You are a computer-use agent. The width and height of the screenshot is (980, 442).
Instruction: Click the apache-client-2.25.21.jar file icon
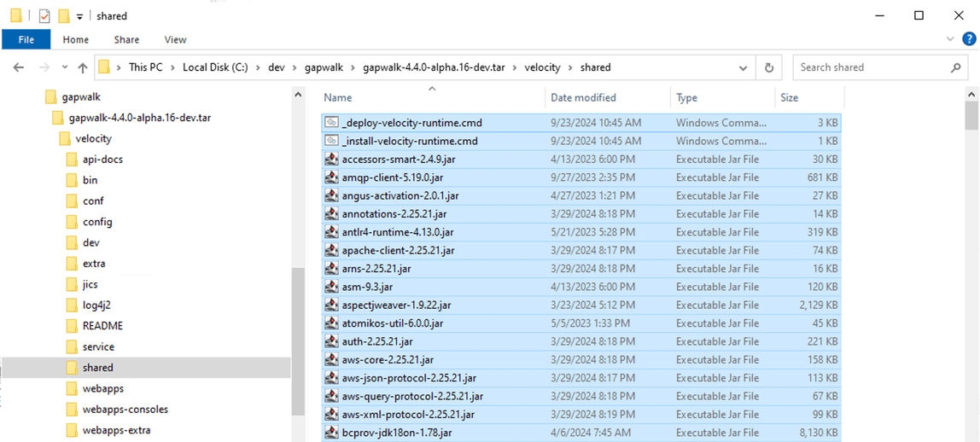[332, 250]
